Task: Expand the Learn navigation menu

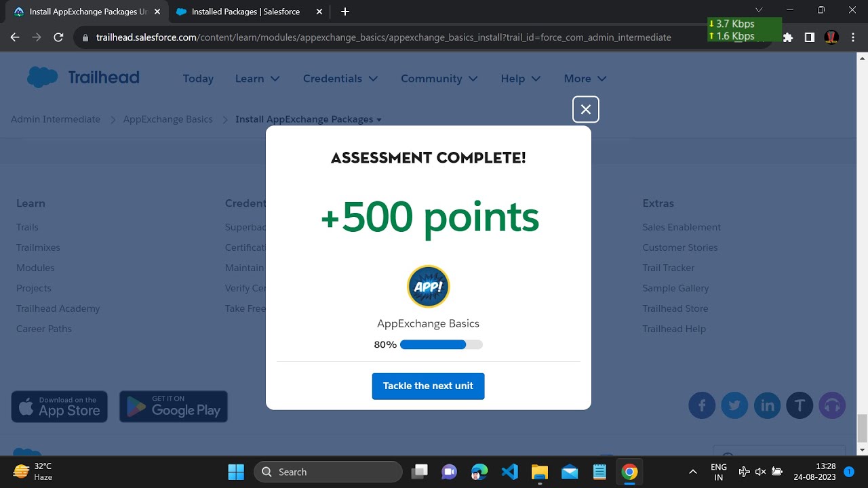Action: 257,79
